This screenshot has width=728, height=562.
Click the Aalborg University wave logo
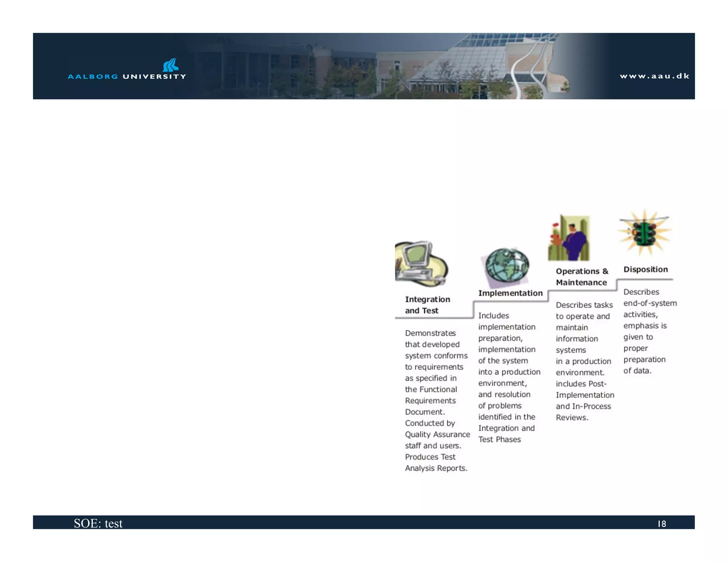tap(171, 65)
